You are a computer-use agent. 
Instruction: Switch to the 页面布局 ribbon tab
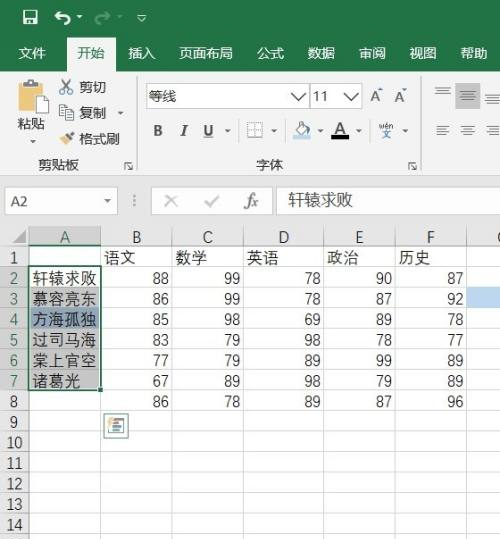tap(206, 53)
